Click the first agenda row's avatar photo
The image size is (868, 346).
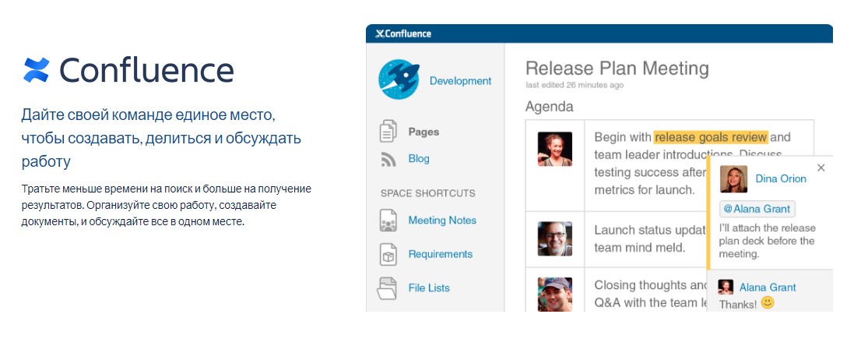[x=554, y=149]
